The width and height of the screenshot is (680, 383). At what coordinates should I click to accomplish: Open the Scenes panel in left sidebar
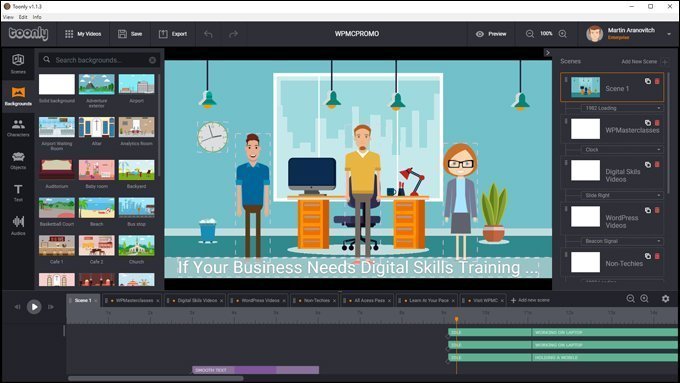[x=18, y=63]
